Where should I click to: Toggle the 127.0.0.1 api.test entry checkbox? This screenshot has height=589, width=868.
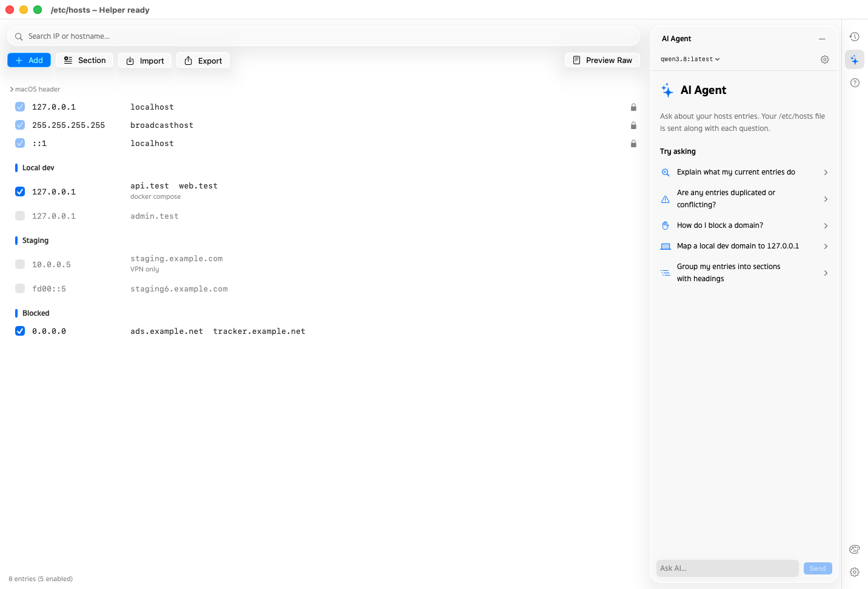pos(20,191)
